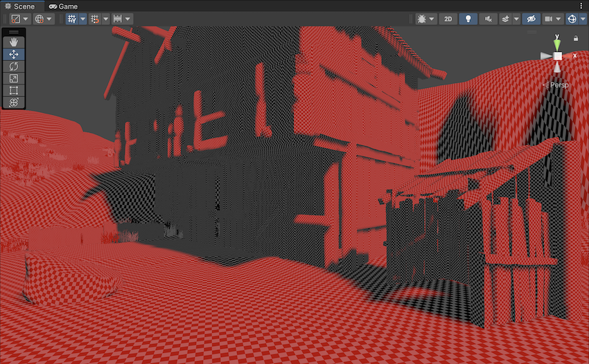
Task: Expand the gizmos dropdown arrow
Action: [582, 19]
